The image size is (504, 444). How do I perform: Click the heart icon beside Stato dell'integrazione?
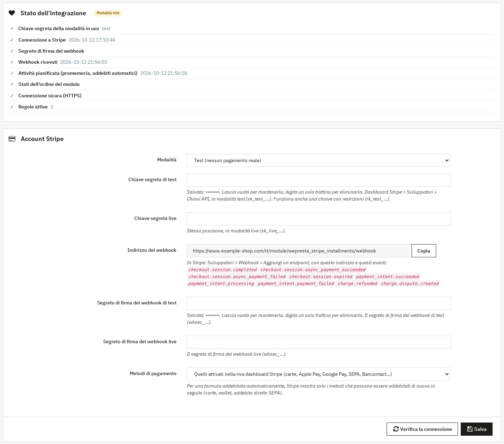click(12, 13)
